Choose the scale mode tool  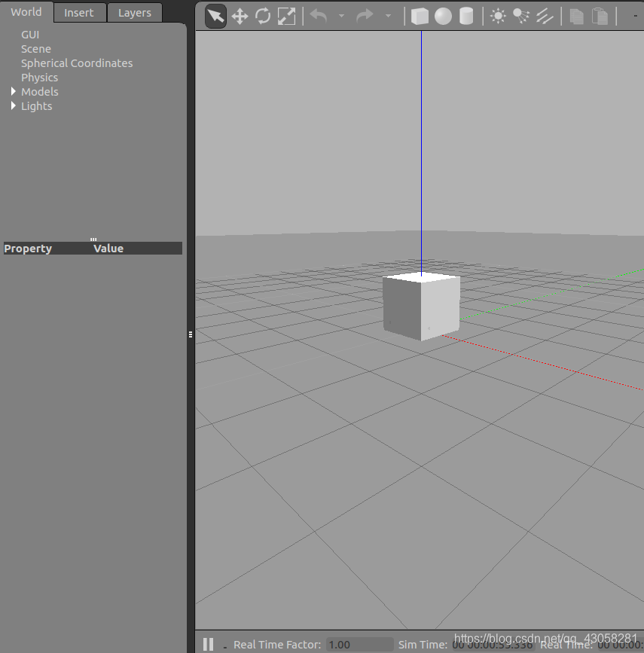(x=286, y=17)
